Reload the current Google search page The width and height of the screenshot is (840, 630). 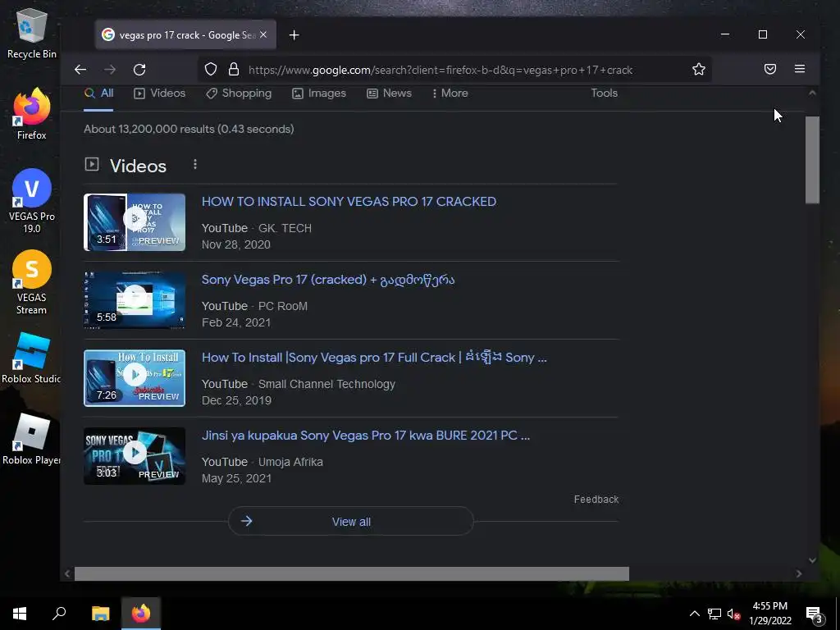[139, 70]
